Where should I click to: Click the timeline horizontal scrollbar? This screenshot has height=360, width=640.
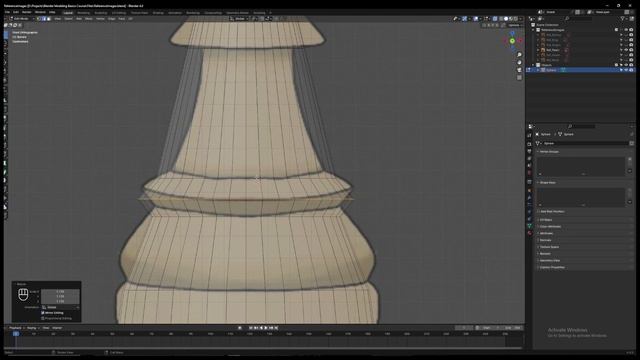(263, 348)
